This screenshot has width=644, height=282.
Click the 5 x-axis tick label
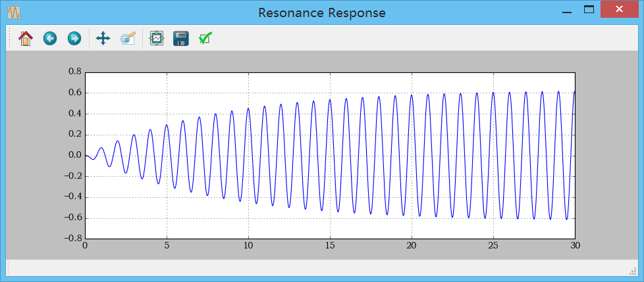167,246
